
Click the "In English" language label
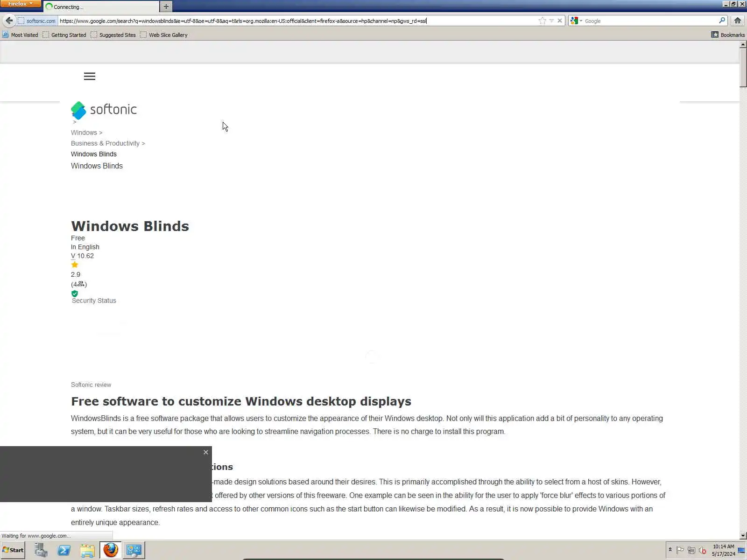click(85, 247)
